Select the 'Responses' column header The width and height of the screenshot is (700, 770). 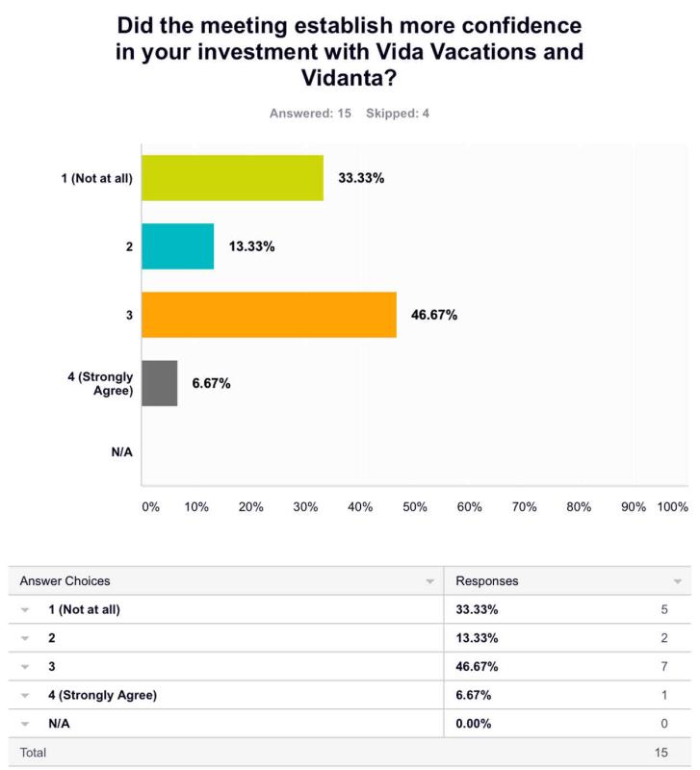(x=486, y=581)
